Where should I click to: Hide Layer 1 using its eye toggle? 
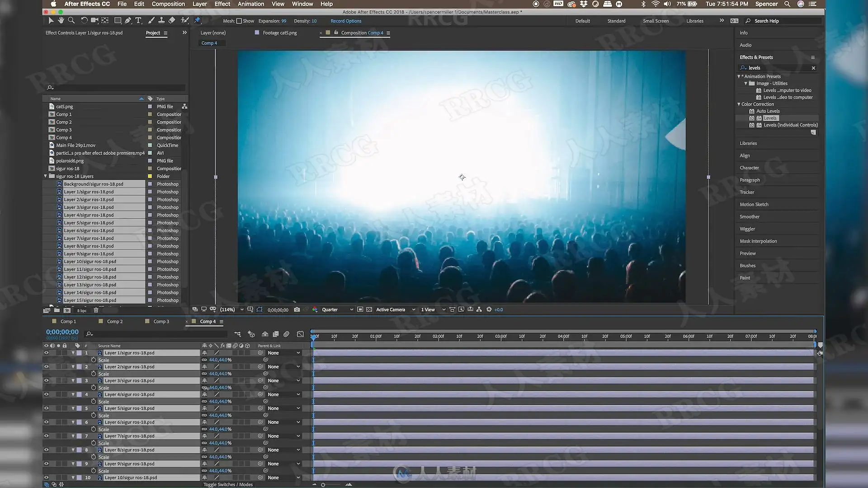click(x=46, y=353)
